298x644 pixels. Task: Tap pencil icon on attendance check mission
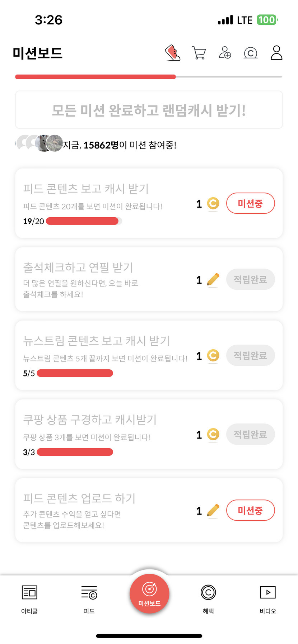213,280
